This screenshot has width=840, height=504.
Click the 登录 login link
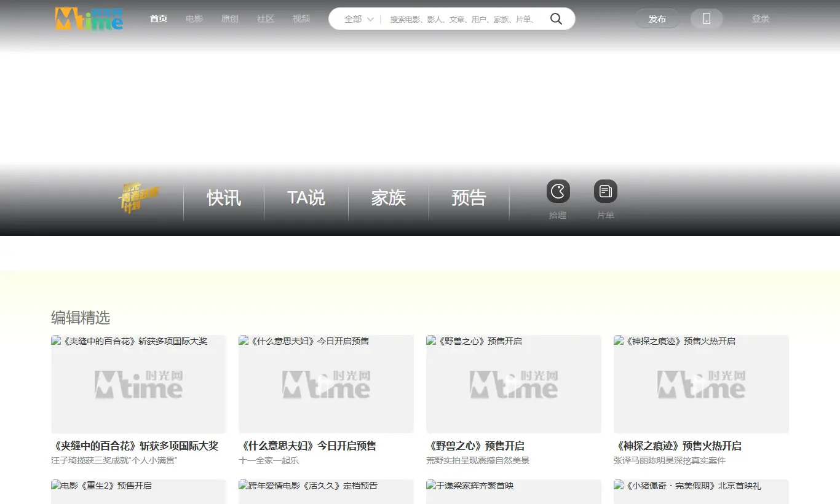coord(761,19)
